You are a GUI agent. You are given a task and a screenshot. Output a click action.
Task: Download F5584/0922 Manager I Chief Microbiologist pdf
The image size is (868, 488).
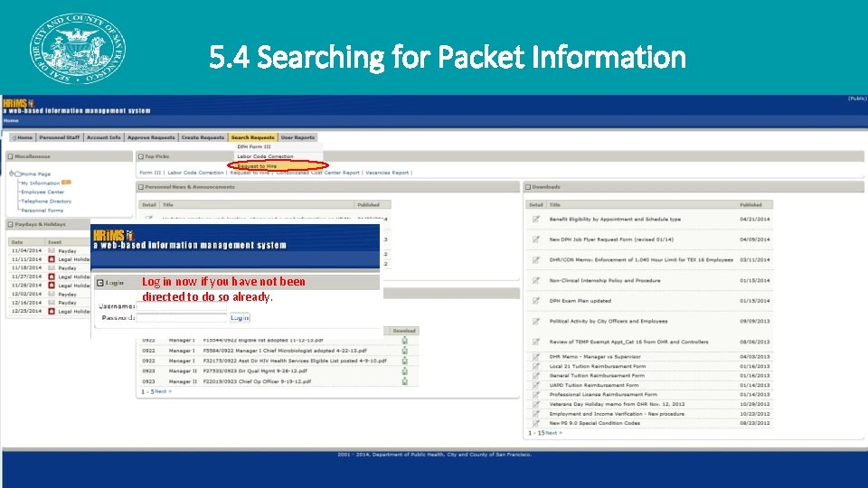405,351
